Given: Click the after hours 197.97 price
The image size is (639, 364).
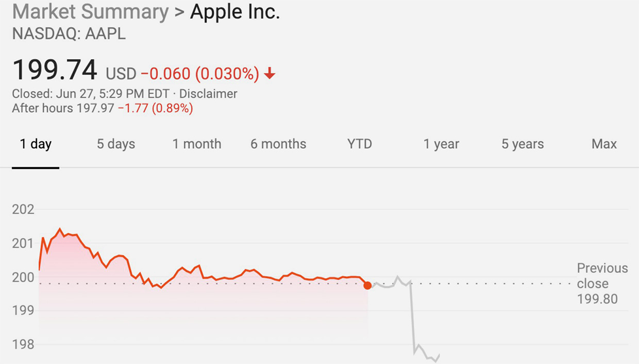Looking at the screenshot, I should (x=95, y=109).
